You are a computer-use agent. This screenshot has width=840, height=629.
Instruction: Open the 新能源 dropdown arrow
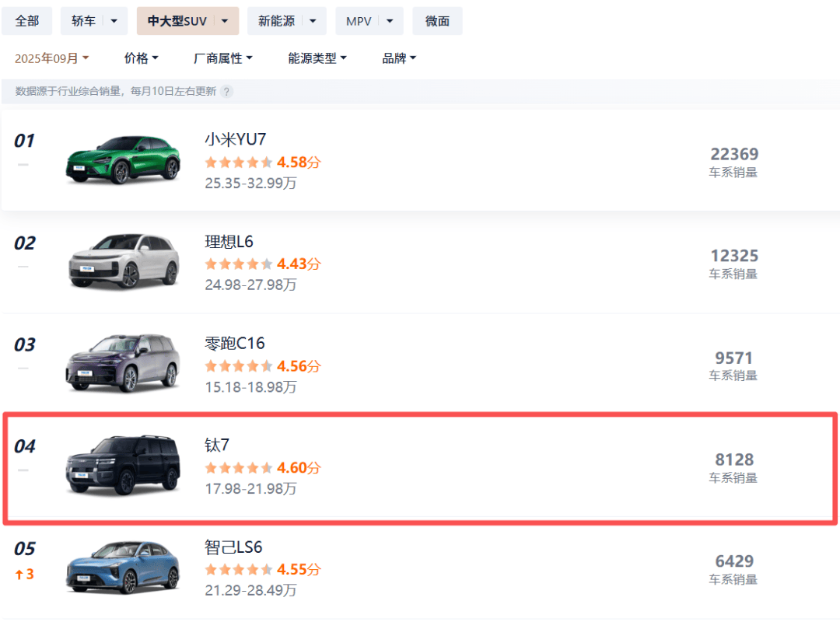(x=313, y=22)
